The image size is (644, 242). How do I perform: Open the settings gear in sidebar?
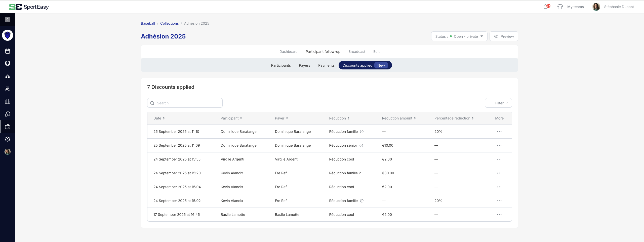8,139
